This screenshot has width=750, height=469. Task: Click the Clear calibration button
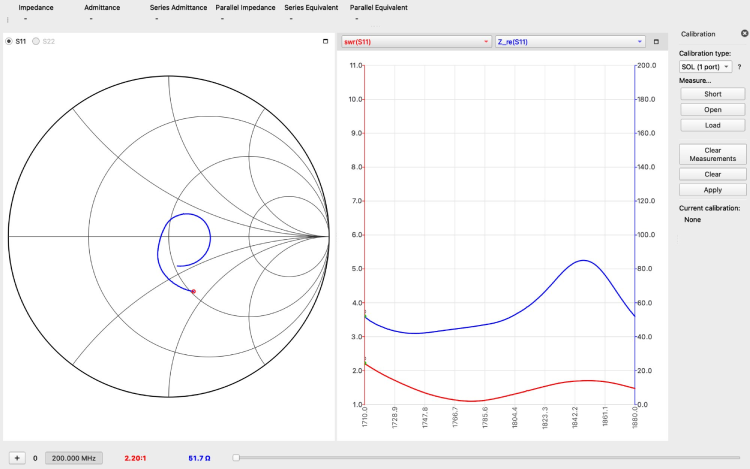click(713, 174)
